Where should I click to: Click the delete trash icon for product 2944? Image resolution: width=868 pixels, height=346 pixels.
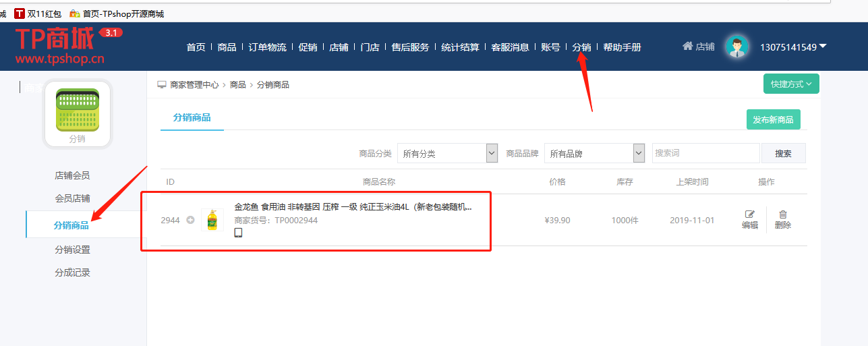(x=782, y=214)
